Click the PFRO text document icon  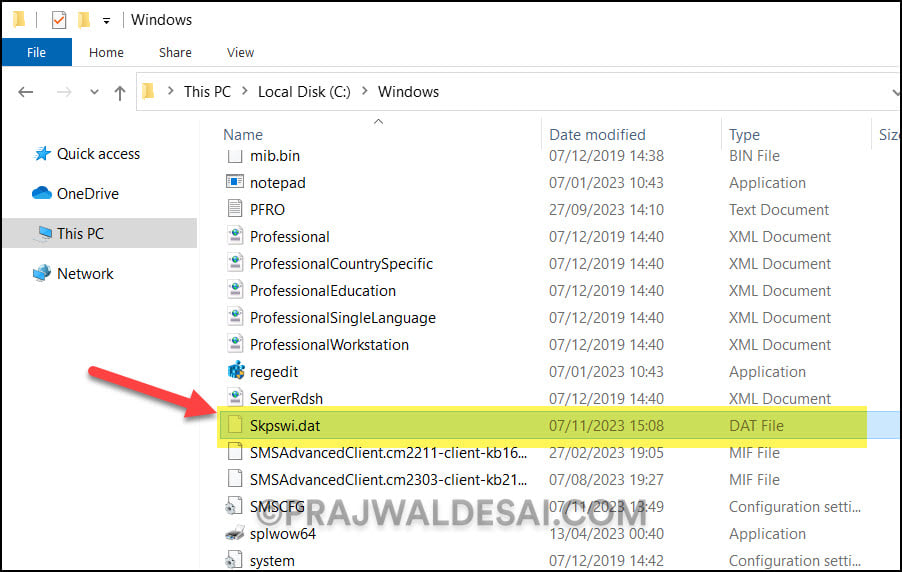pyautogui.click(x=235, y=208)
